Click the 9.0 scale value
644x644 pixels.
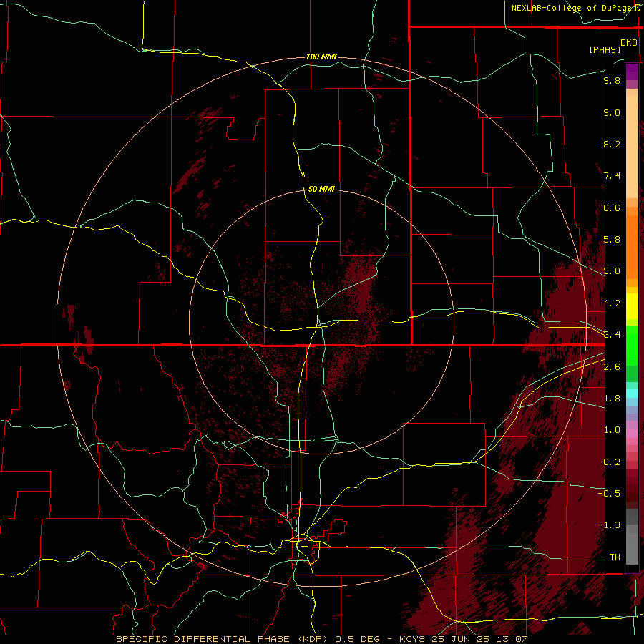612,112
